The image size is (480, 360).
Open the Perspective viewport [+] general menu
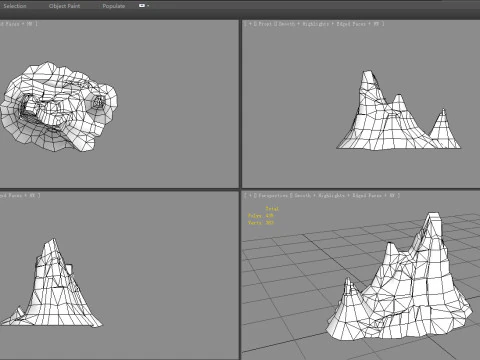point(250,195)
